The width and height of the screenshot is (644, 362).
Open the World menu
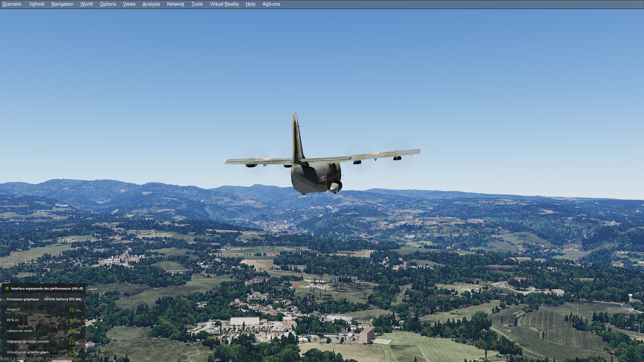pyautogui.click(x=86, y=4)
